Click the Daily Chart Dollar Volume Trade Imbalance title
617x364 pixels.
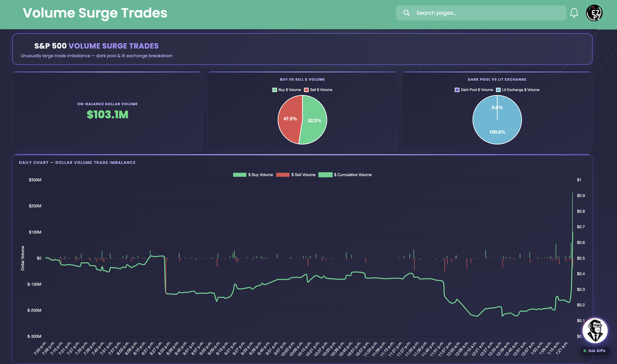tap(77, 163)
